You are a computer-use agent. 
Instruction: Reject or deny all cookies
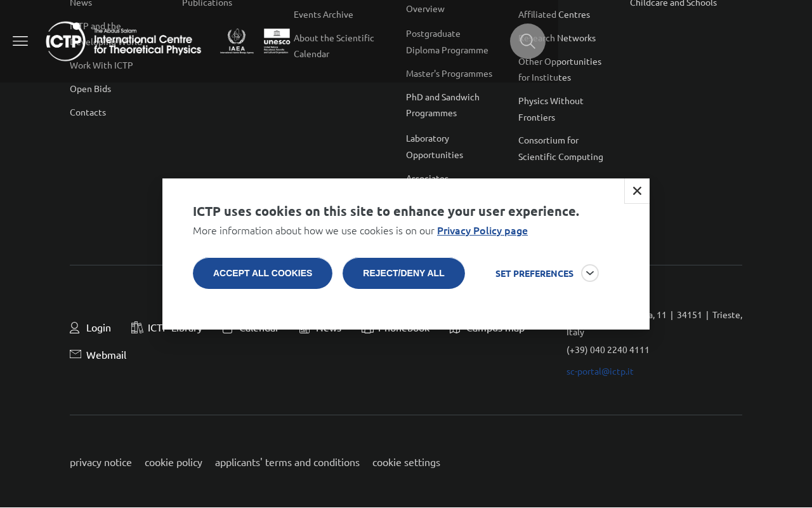[x=403, y=274]
